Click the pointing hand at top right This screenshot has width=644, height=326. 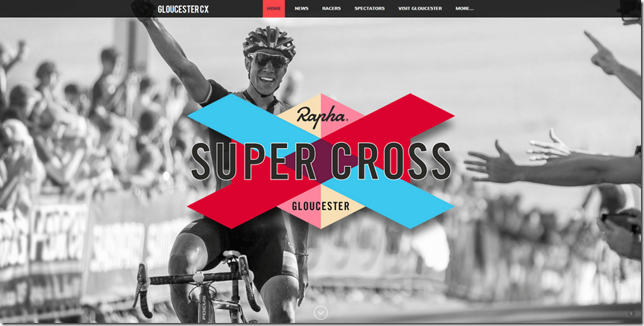pyautogui.click(x=602, y=54)
